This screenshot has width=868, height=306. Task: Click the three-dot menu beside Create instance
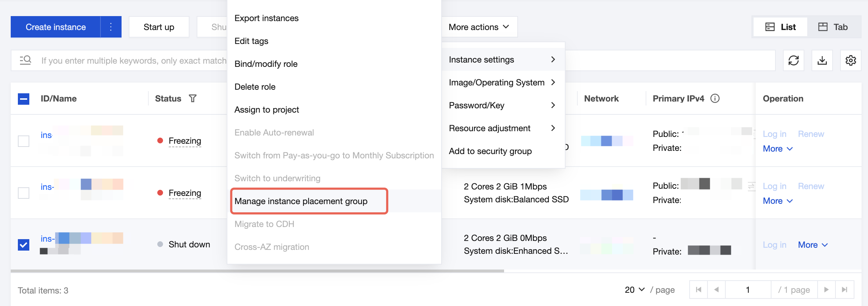(x=111, y=27)
